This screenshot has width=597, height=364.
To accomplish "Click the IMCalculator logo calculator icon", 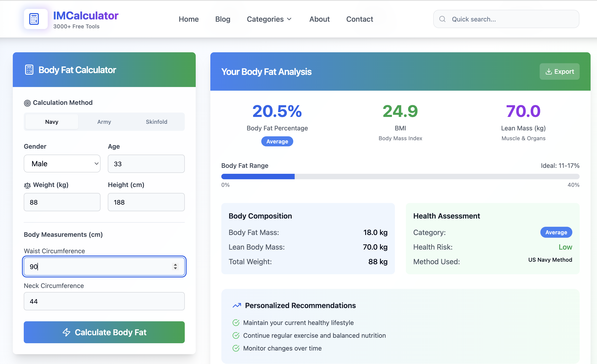I will pos(34,19).
